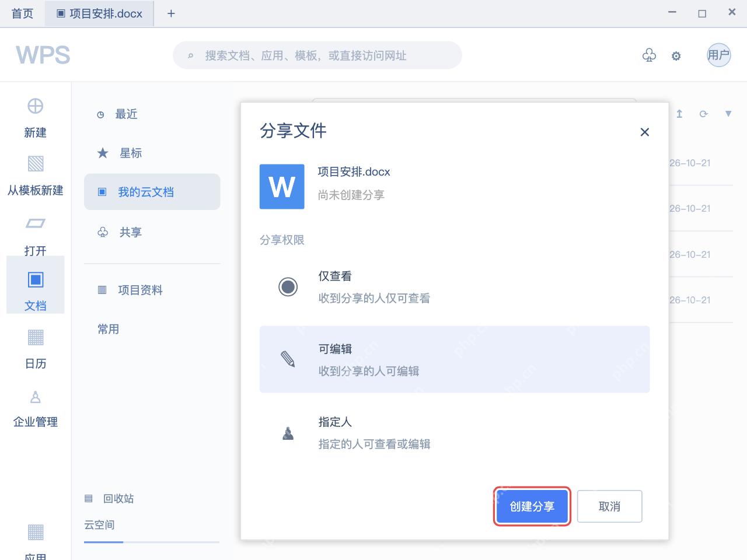
Task: Click 项目安排.docx filename in dialog
Action: pyautogui.click(x=354, y=172)
